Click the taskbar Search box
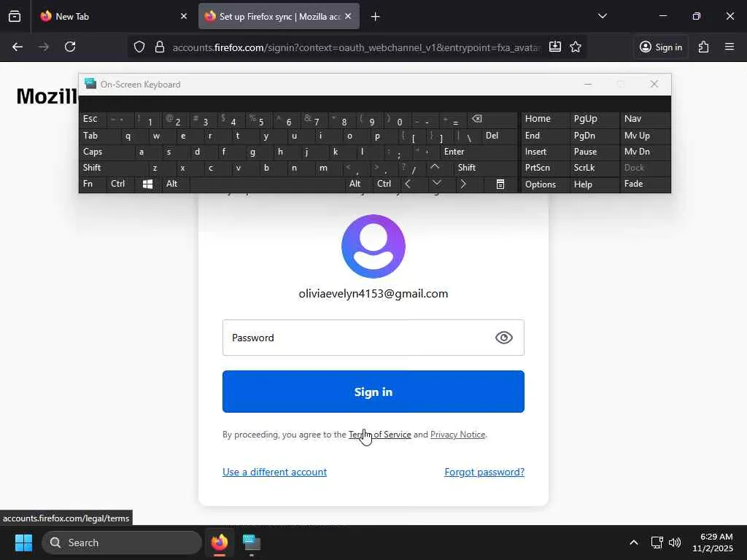This screenshot has width=747, height=560. click(122, 542)
